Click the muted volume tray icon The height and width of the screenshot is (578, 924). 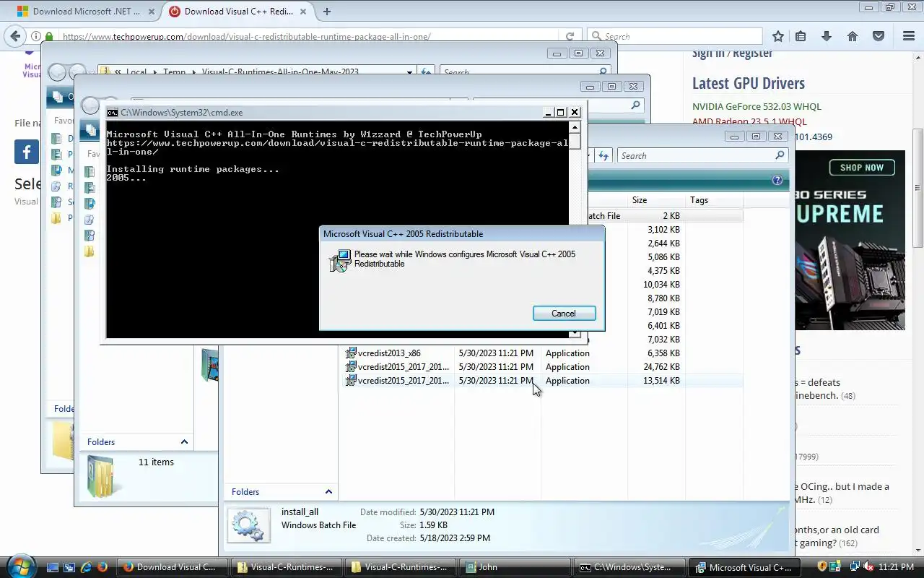coord(868,566)
